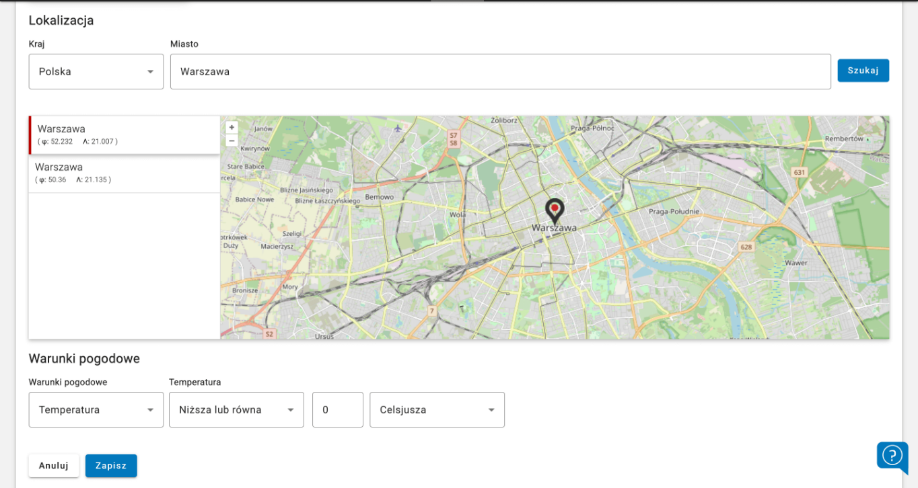
Task: Open the Celsjusza unit dropdown
Action: tap(437, 410)
